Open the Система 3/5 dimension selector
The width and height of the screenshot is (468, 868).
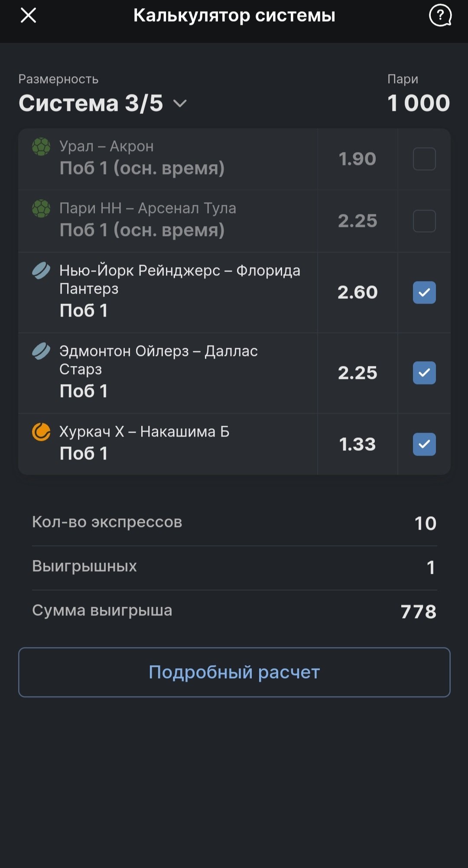coord(91,104)
